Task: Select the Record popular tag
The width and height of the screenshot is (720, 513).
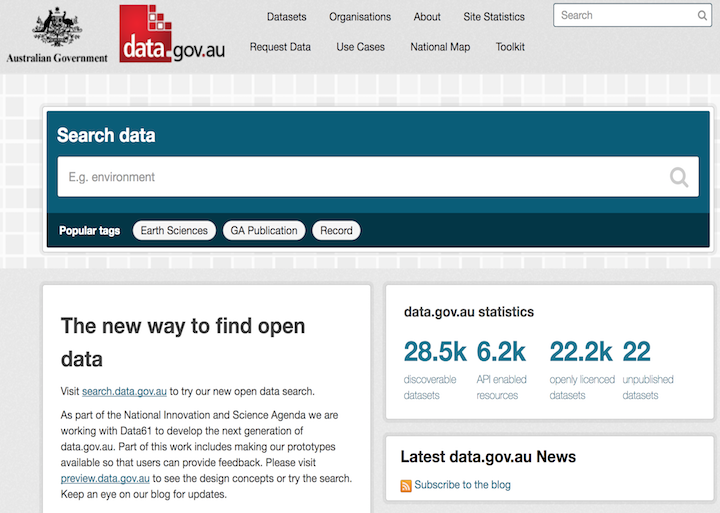Action: point(337,230)
